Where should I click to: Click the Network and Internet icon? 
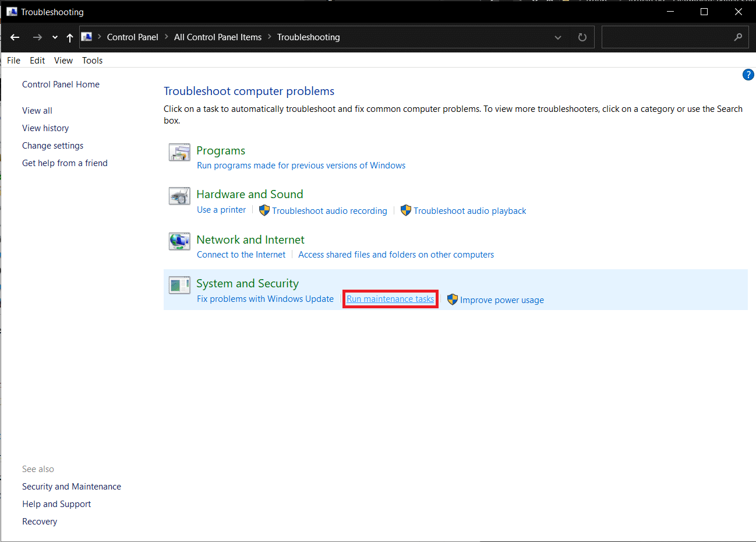pos(179,241)
